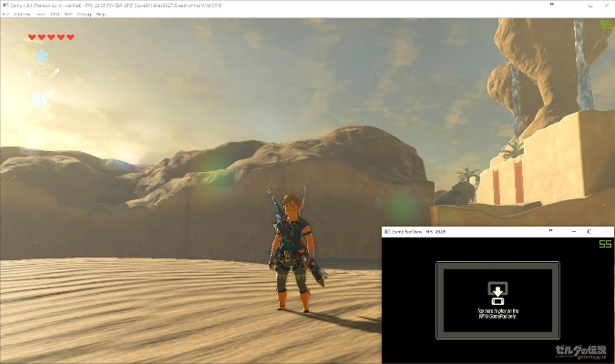Expand the CPU menu

pos(56,15)
